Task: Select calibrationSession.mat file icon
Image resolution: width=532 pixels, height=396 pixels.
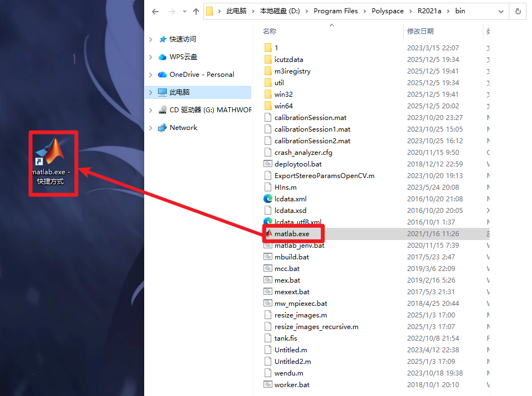Action: pyautogui.click(x=268, y=117)
